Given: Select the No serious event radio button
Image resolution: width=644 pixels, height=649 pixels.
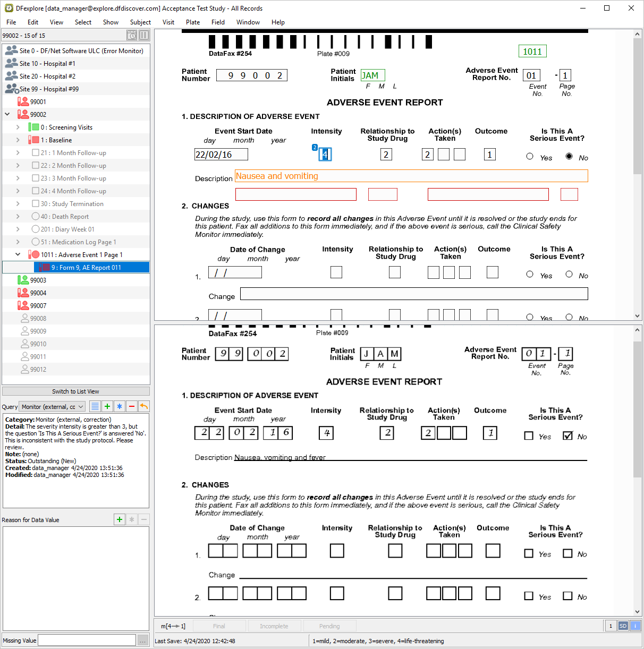Looking at the screenshot, I should pos(569,156).
